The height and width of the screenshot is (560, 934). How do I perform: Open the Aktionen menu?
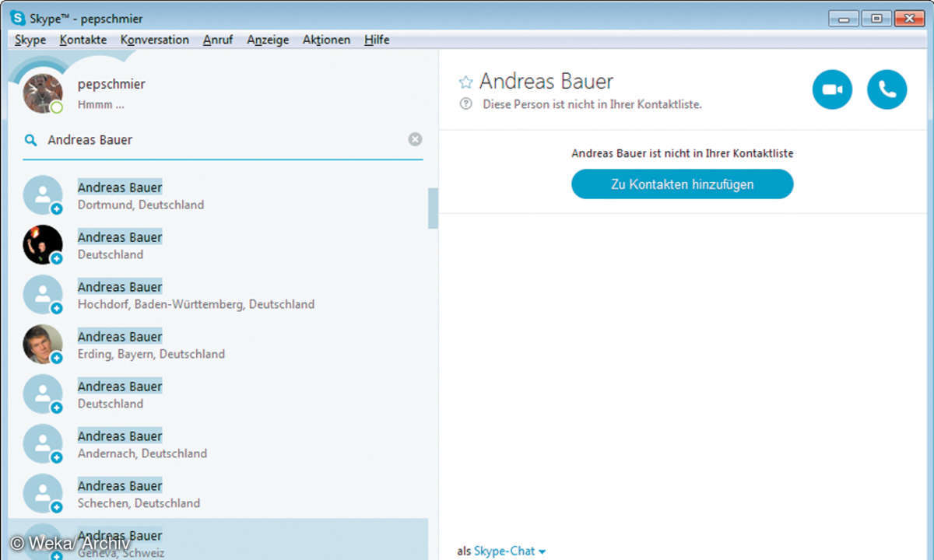[326, 40]
